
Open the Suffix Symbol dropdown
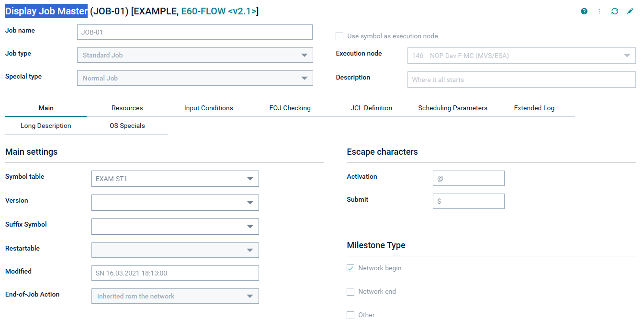tap(175, 227)
